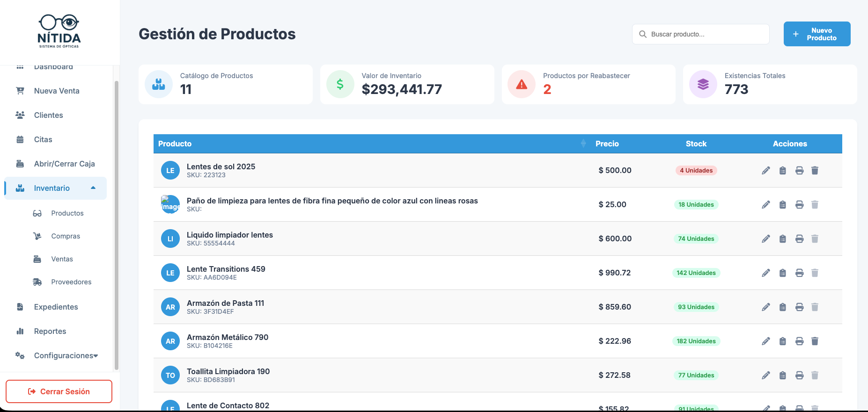
Task: Click the print icon for Toallita Limpiadora 190
Action: coord(799,376)
